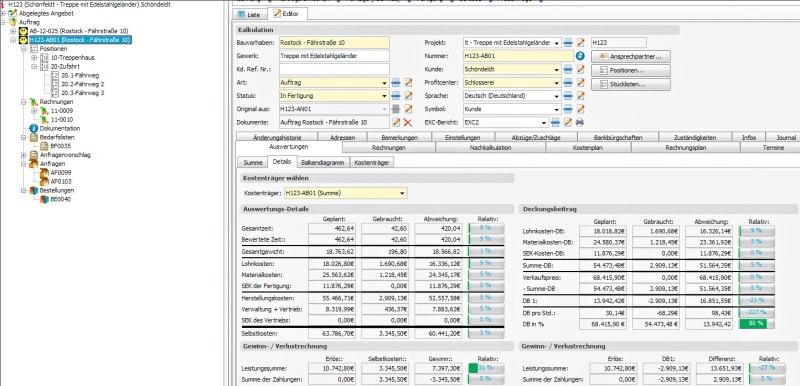The height and width of the screenshot is (386, 800).
Task: Click the pencil icon next to Status
Action: (408, 96)
